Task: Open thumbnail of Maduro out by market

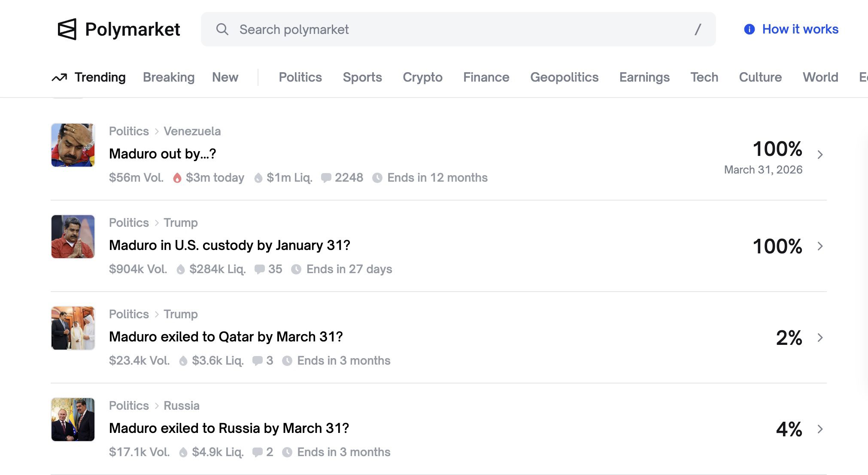Action: click(73, 145)
